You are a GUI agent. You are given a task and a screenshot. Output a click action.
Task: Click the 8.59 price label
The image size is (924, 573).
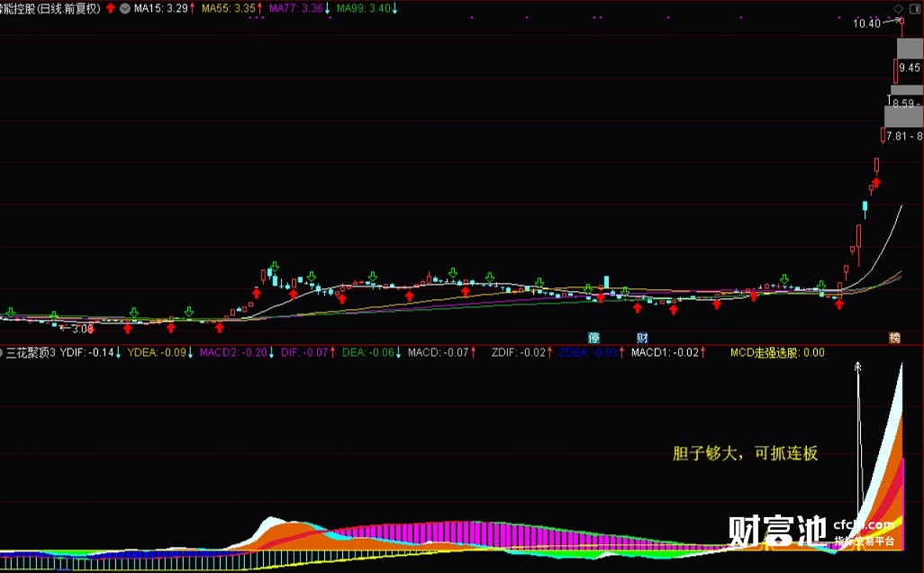click(x=903, y=104)
